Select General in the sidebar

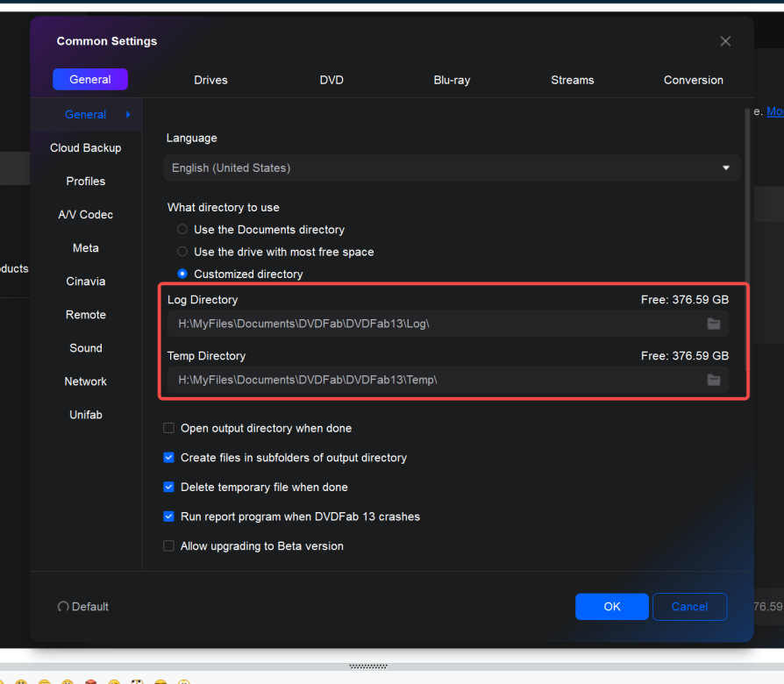pyautogui.click(x=85, y=115)
